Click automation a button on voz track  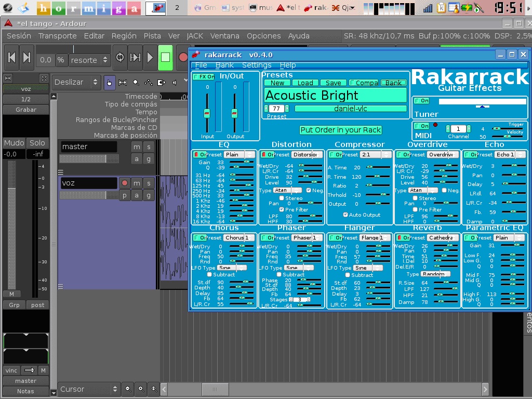(x=137, y=195)
